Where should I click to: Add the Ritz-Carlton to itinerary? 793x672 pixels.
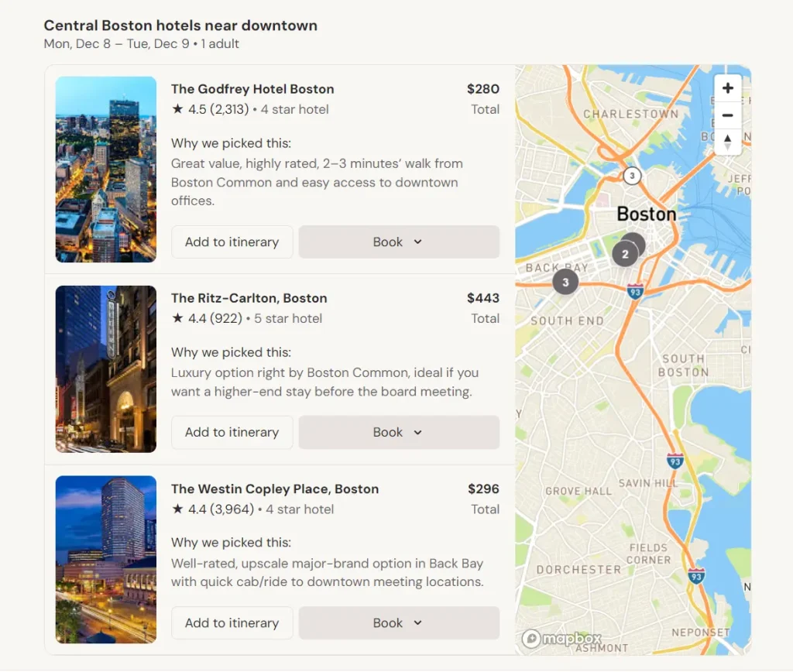click(232, 432)
